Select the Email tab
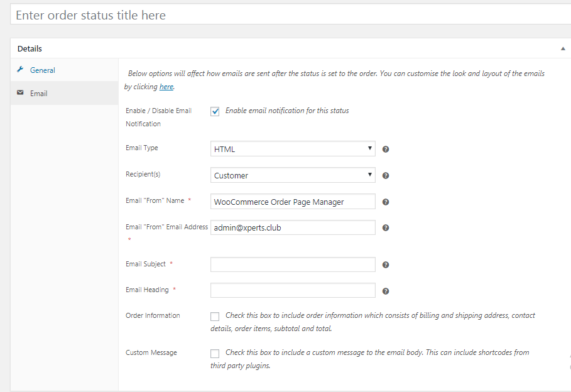Viewport: 571px width, 392px height. click(39, 94)
